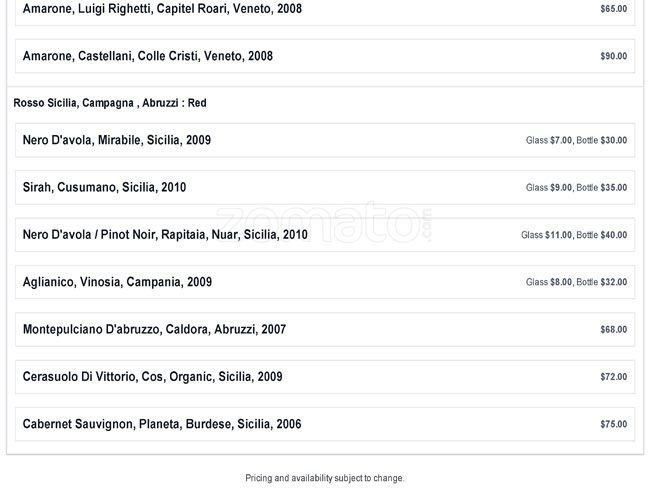Click the Amarone, Luigi Righetti, Capitel Roari wine name
This screenshot has height=491, width=650.
point(162,9)
